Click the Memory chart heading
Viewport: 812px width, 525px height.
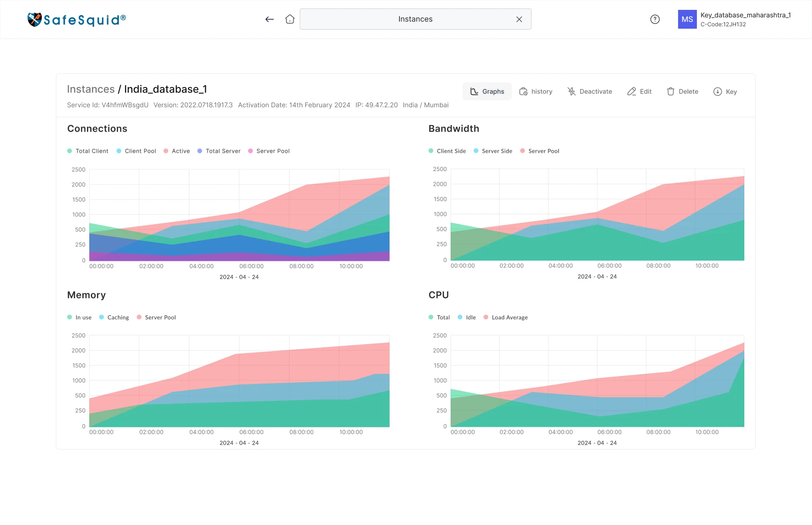(86, 295)
